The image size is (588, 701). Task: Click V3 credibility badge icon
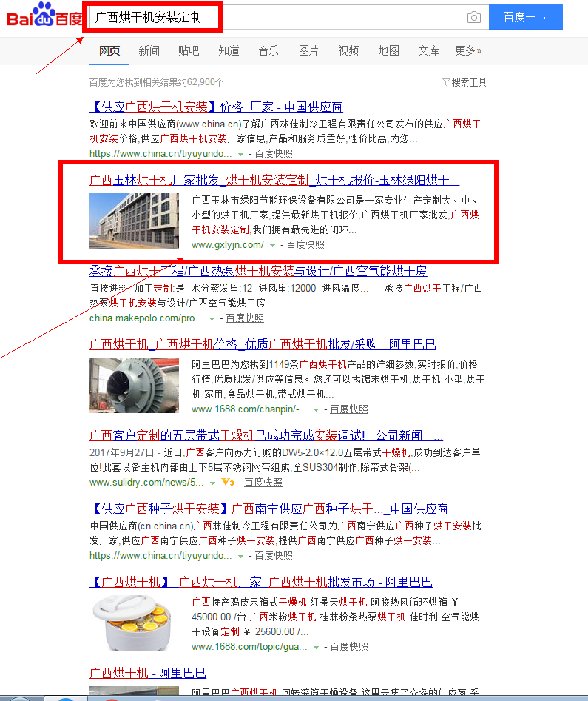227,483
